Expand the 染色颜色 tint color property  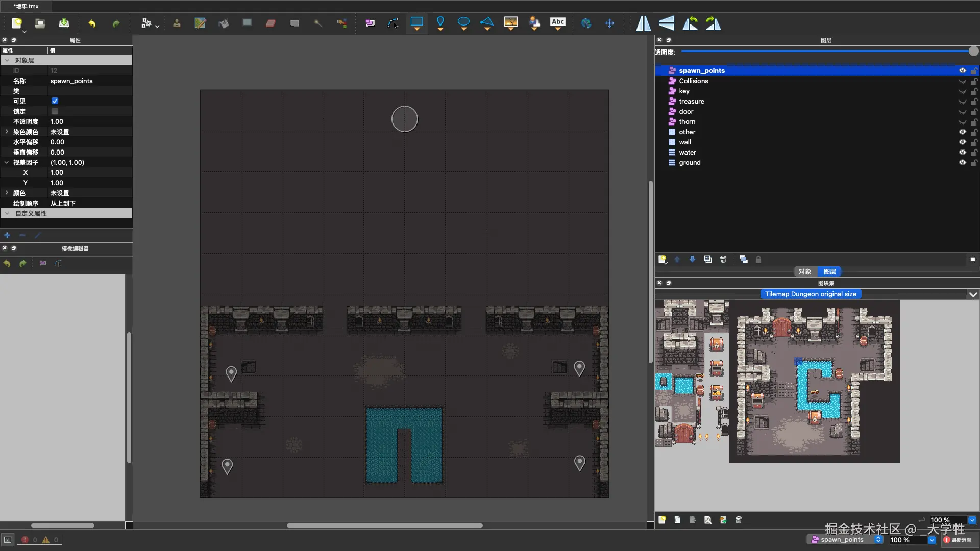tap(7, 132)
